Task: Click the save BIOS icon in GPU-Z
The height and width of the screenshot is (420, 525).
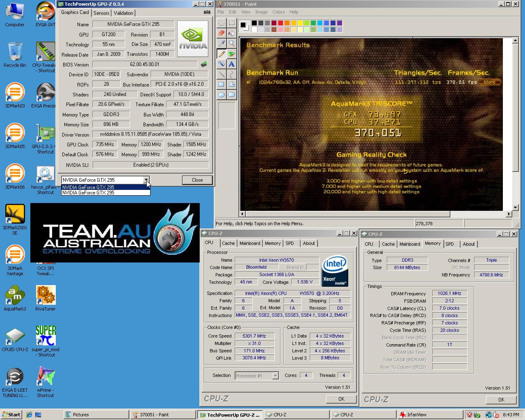Action: [204, 64]
